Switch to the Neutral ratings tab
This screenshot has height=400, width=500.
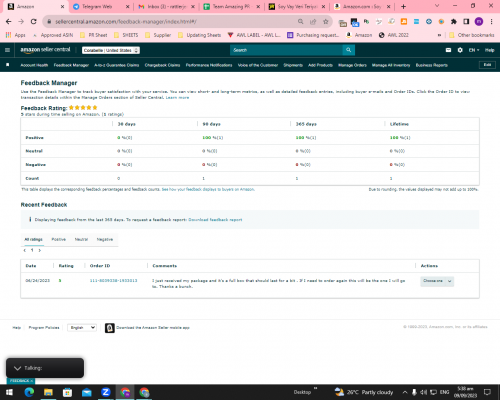(81, 239)
